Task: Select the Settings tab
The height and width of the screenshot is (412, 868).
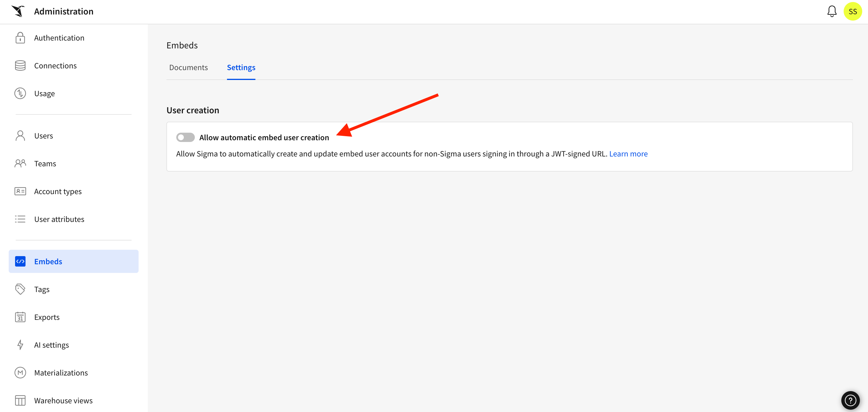Action: pyautogui.click(x=241, y=68)
